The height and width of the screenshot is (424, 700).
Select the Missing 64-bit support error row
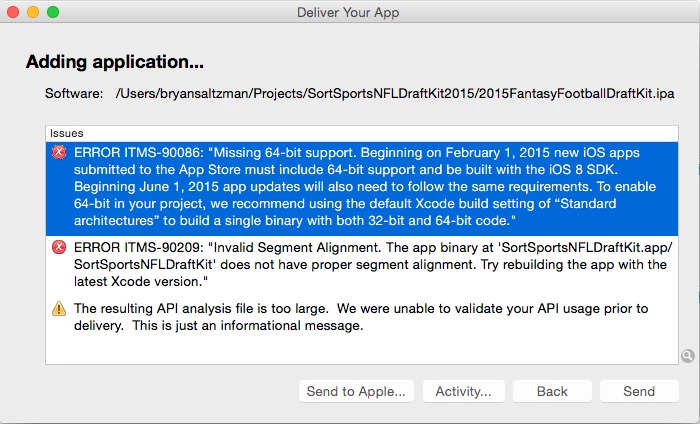pos(362,189)
